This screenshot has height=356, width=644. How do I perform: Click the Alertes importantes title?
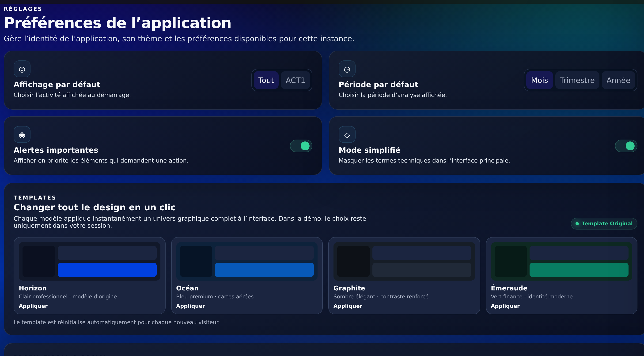[56, 150]
